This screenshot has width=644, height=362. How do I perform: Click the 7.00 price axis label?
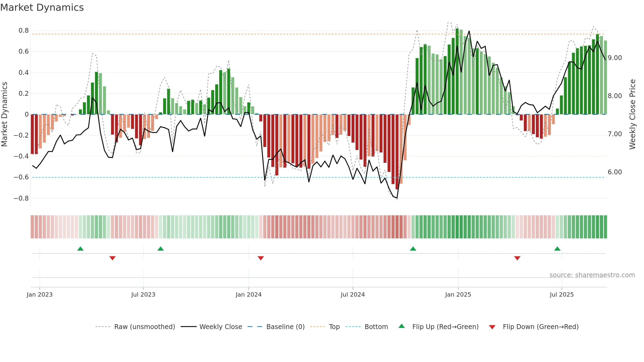615,134
